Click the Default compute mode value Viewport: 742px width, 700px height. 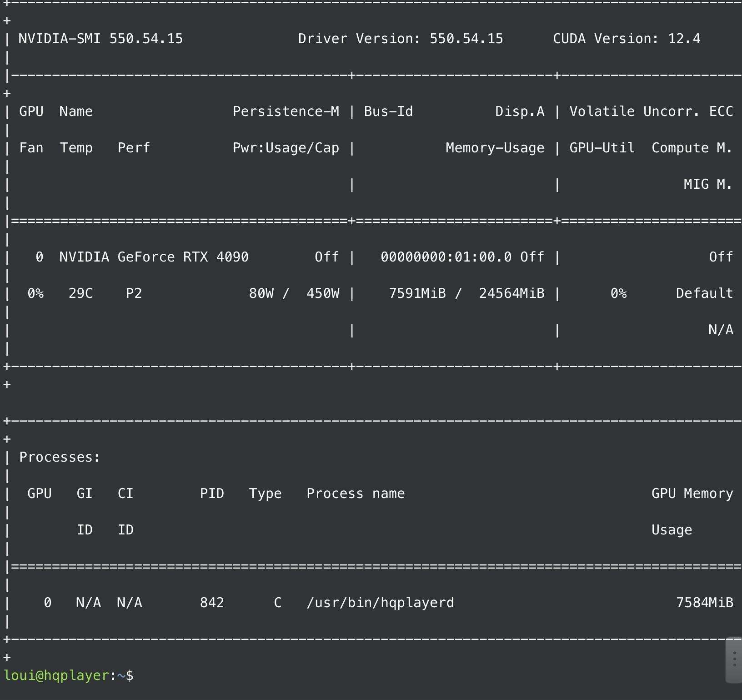[x=704, y=293]
